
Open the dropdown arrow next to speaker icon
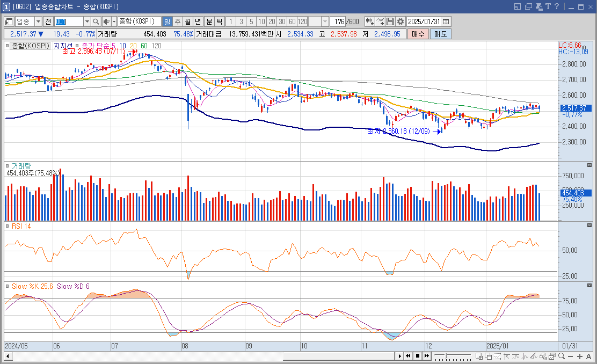pyautogui.click(x=114, y=21)
